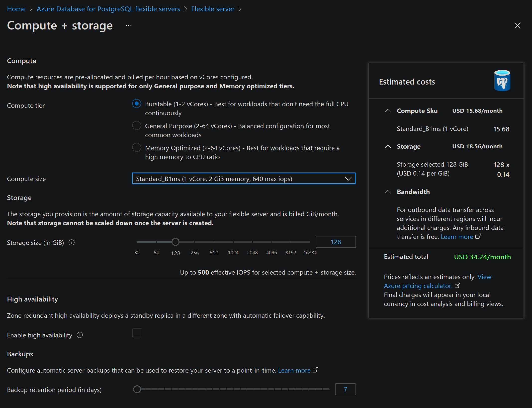Click the close X icon on the panel
The width and height of the screenshot is (532, 408).
coord(518,25)
